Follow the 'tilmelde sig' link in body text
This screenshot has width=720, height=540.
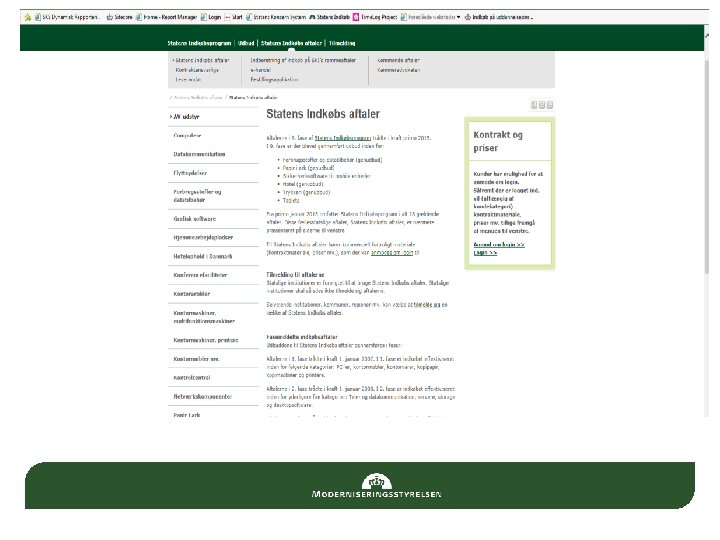coord(427,304)
